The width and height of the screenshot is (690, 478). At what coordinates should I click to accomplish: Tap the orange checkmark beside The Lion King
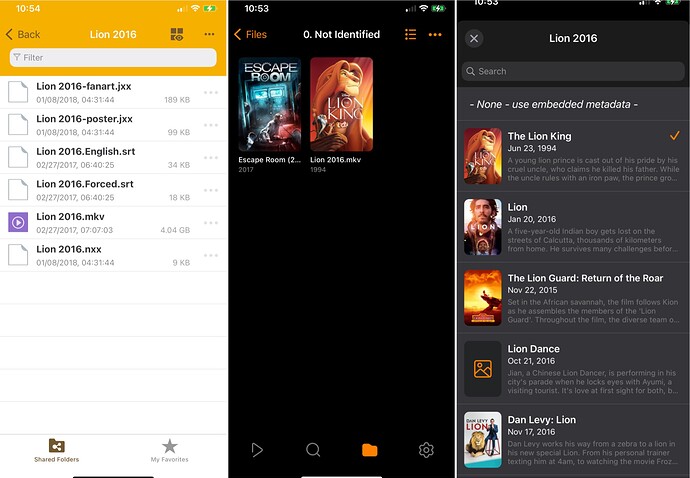[674, 136]
